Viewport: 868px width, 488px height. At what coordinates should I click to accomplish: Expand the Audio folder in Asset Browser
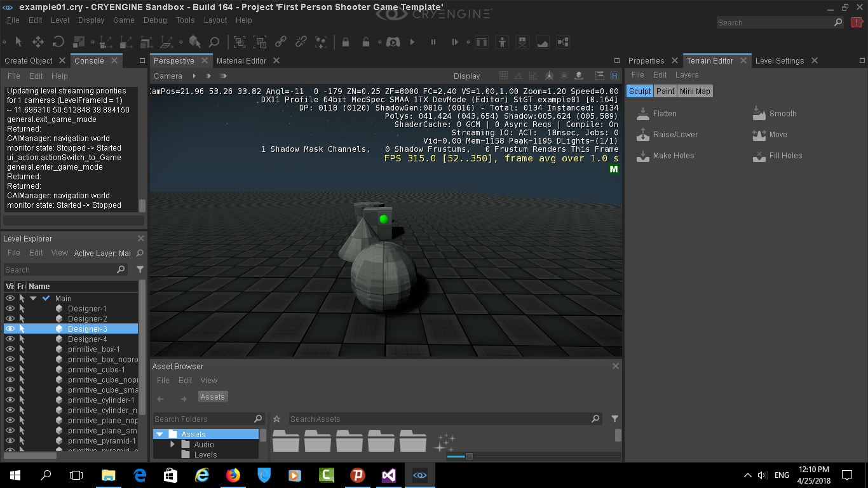coord(172,444)
